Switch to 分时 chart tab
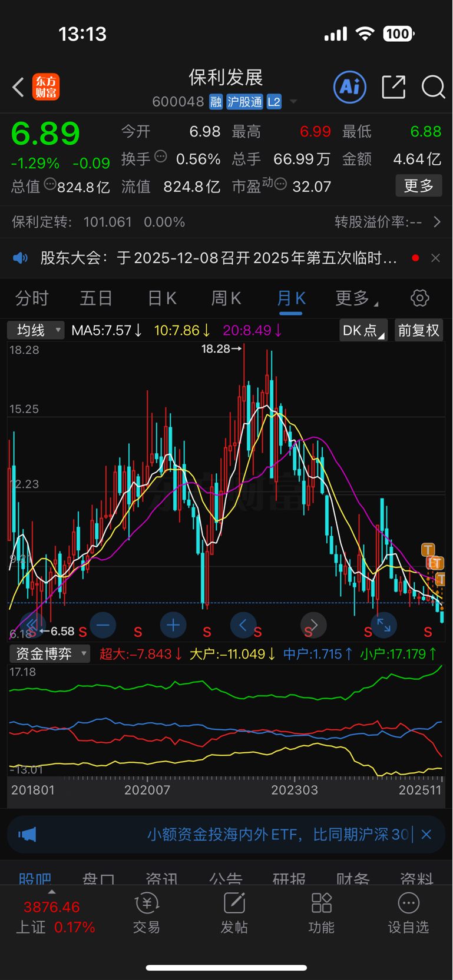 (x=32, y=298)
